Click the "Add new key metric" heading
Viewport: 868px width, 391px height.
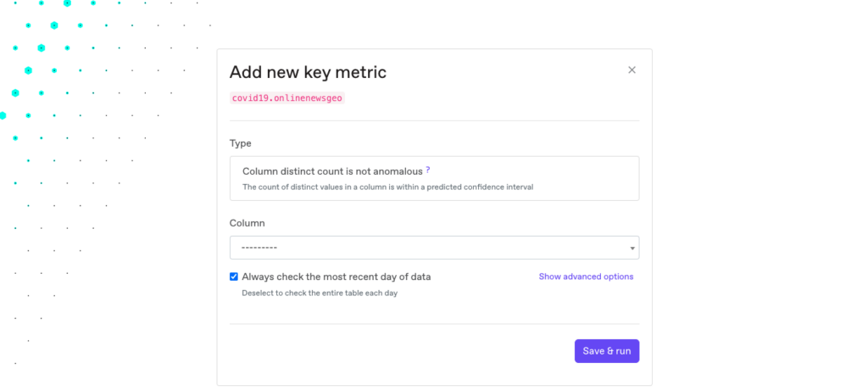[308, 73]
